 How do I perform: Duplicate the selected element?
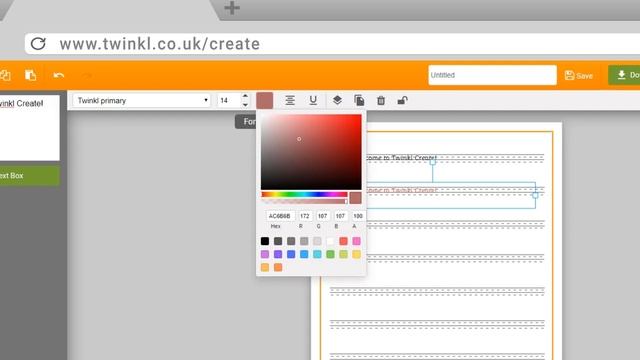tap(359, 100)
